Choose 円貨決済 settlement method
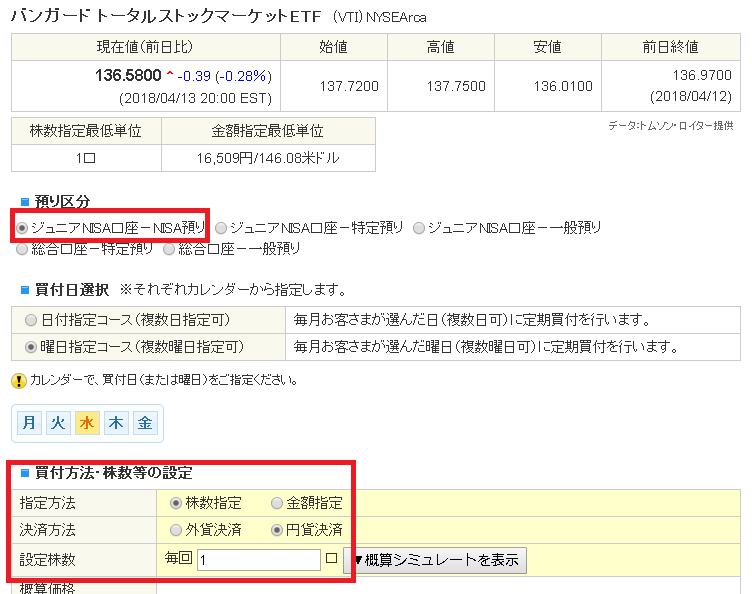The width and height of the screenshot is (752, 594). (x=277, y=530)
